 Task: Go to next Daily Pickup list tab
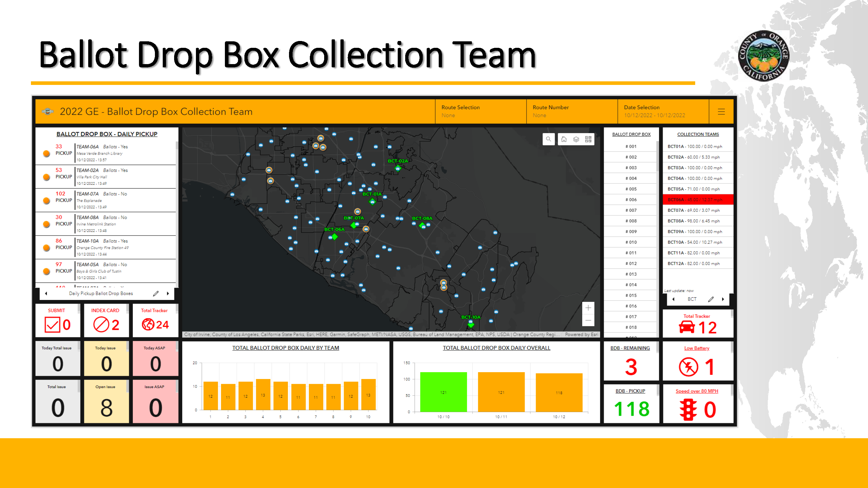coord(168,293)
